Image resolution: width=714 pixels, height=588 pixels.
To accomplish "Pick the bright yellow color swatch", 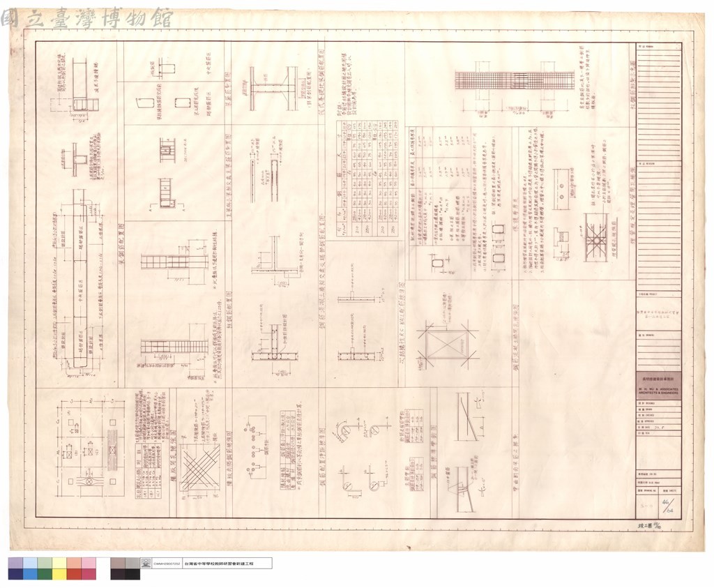I will tap(60, 574).
